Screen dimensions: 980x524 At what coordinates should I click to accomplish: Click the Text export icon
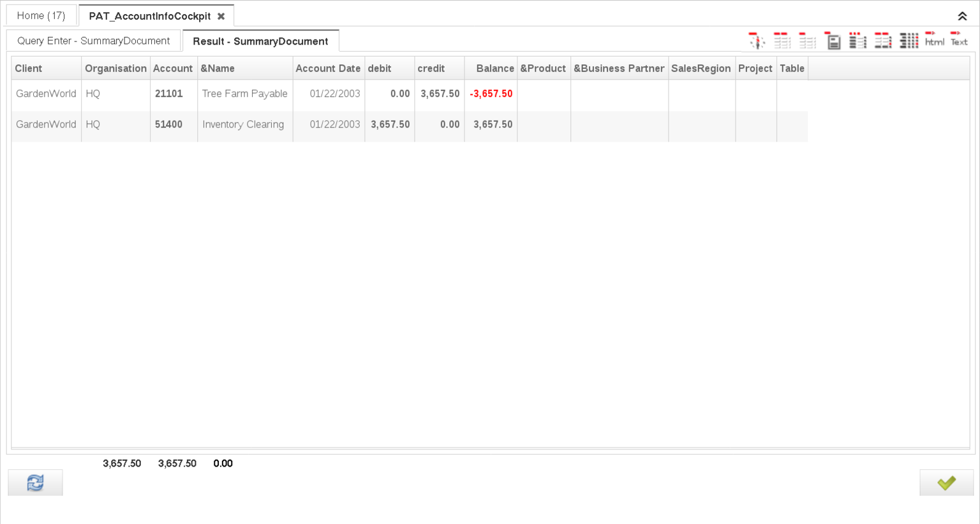959,40
